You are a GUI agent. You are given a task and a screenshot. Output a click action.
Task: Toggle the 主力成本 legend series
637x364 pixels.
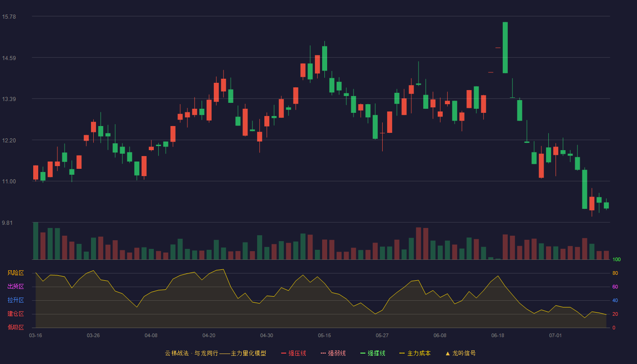415,353
